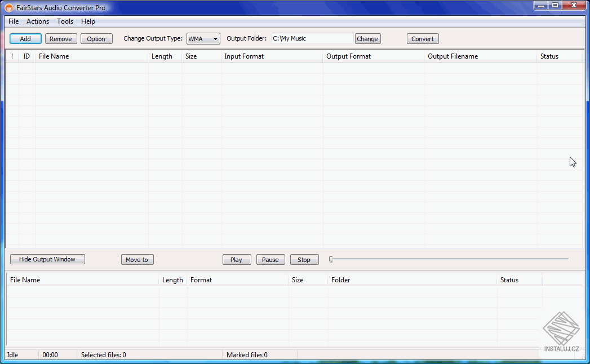This screenshot has height=364, width=590.
Task: Click the FairStars app icon in title bar
Action: click(x=8, y=8)
